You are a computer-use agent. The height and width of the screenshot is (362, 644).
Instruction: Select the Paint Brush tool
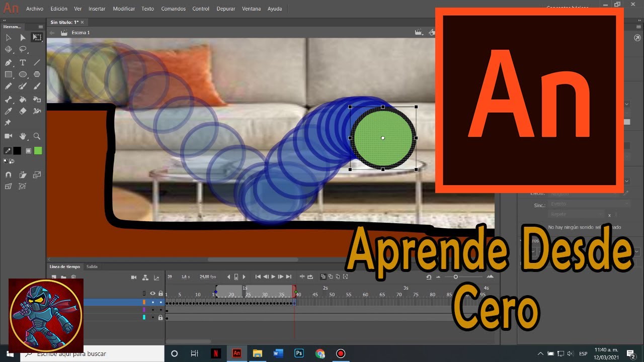pyautogui.click(x=23, y=86)
